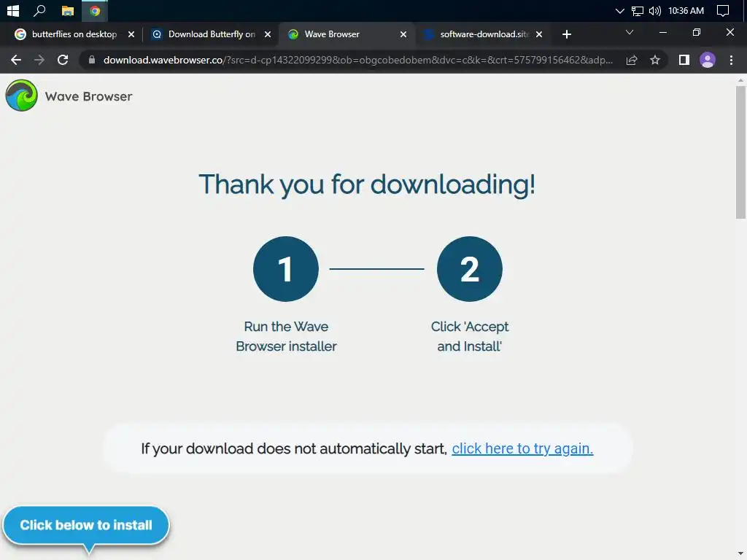Click the 'Wave Browser' header text
Image resolution: width=747 pixels, height=560 pixels.
pyautogui.click(x=88, y=96)
